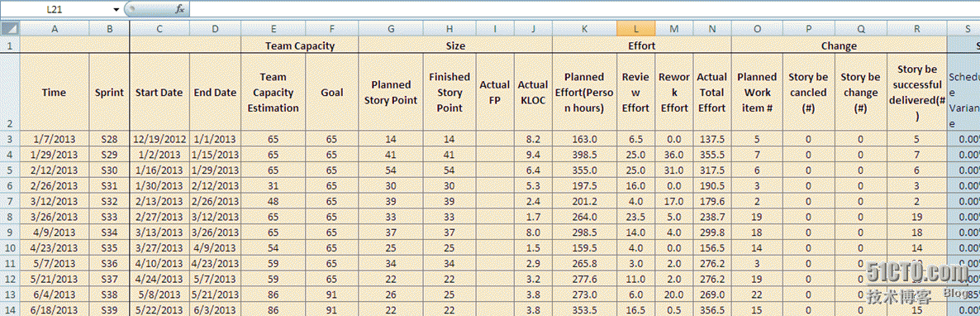Viewport: 980px width, 316px height.
Task: Click the 'Rework Effort' heading cell
Action: (x=674, y=93)
